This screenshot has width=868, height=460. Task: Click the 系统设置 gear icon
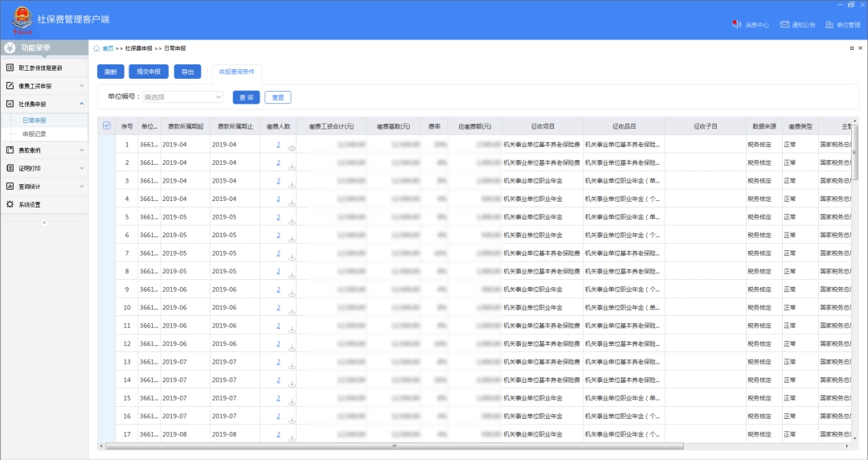coord(10,204)
